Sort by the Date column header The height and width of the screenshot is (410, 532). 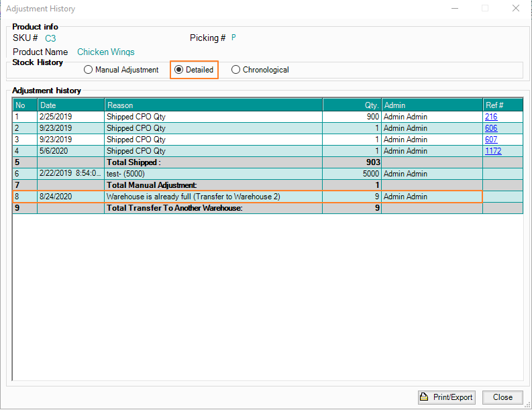(70, 105)
